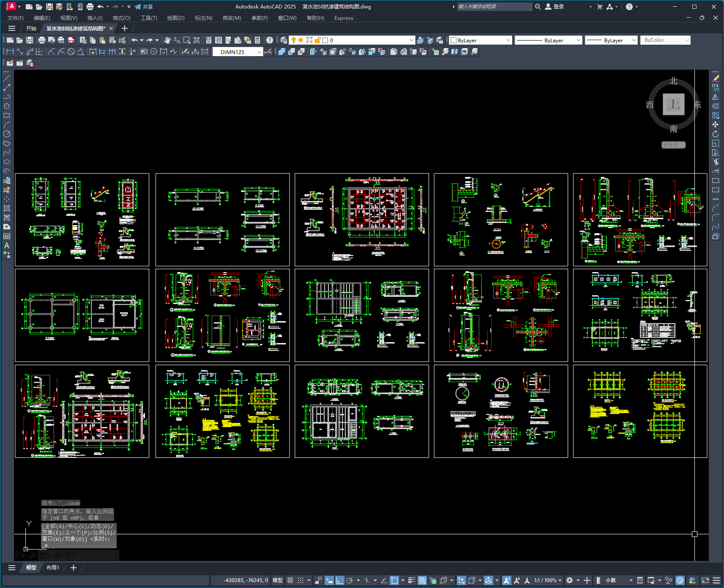The image size is (724, 588).
Task: Toggle dynamic input in status bar
Action: pos(329,580)
